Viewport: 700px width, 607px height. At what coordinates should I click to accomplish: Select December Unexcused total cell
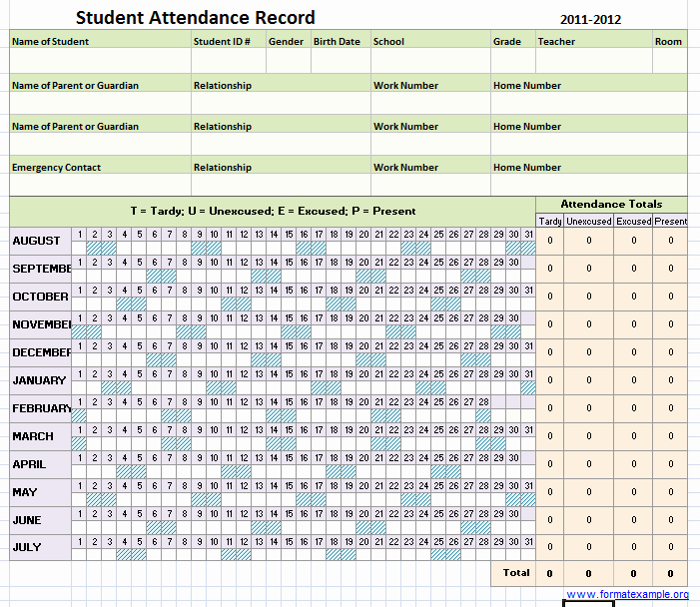589,352
